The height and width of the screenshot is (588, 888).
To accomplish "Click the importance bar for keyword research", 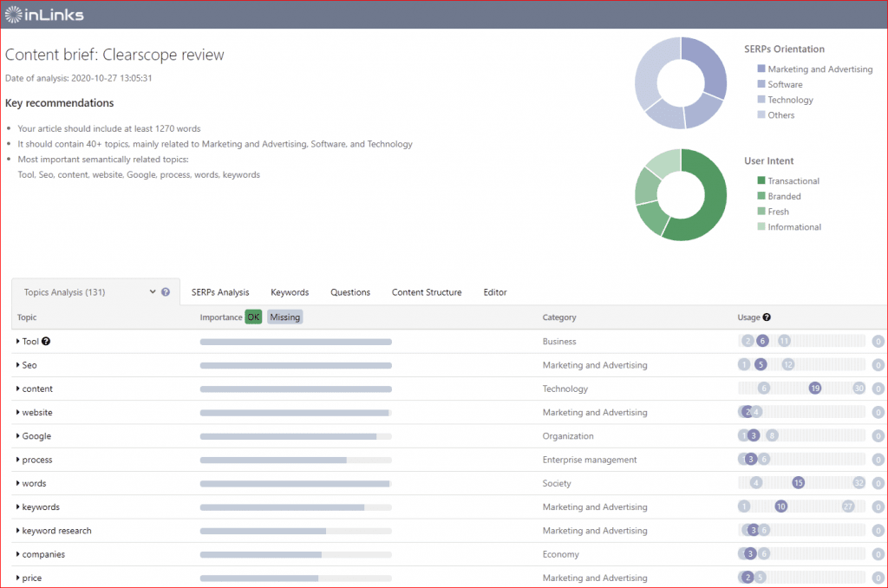I will (296, 531).
